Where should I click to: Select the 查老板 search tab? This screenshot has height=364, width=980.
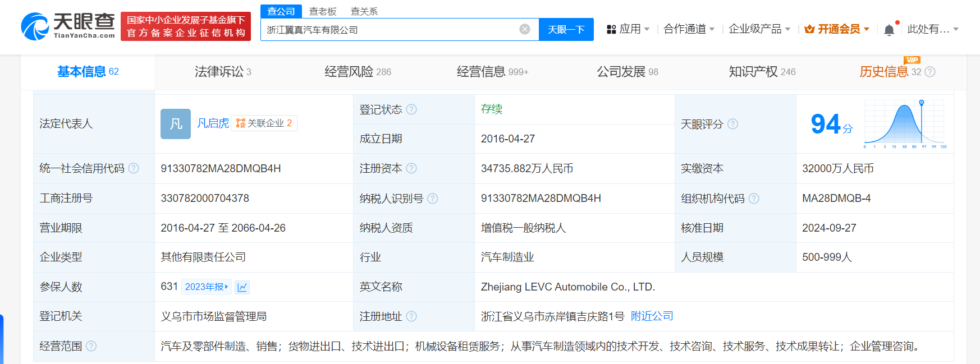323,11
